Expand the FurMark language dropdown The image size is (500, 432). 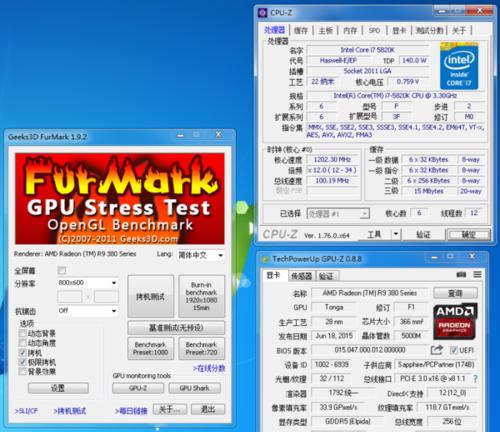tap(200, 255)
